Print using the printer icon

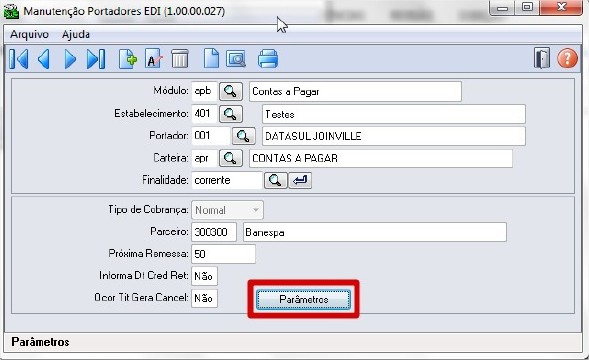[x=268, y=59]
